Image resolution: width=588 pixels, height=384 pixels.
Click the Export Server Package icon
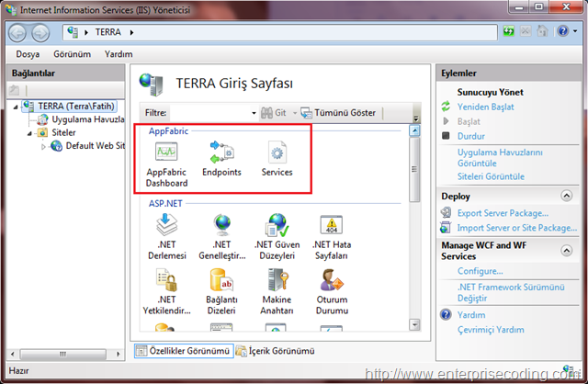(446, 213)
